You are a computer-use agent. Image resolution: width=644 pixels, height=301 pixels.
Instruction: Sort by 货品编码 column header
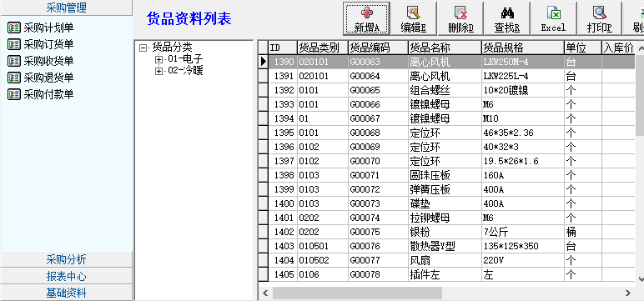(x=378, y=48)
